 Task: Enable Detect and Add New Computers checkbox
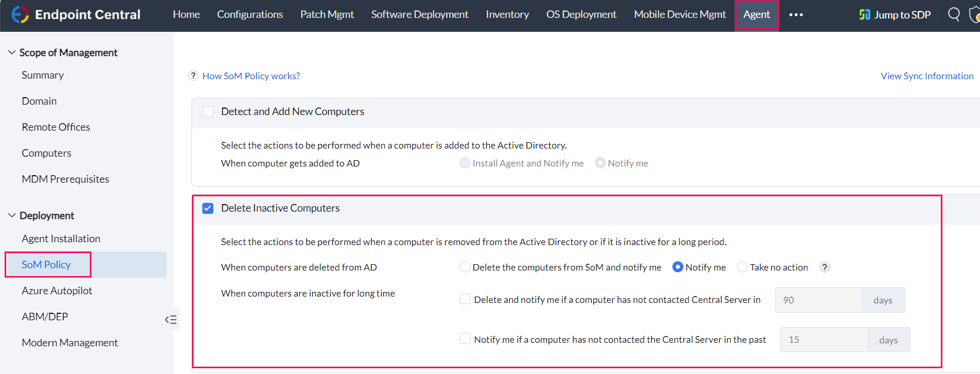coord(208,112)
